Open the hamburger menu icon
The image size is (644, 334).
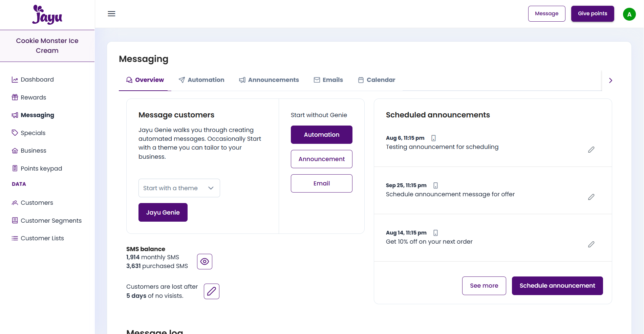[111, 14]
